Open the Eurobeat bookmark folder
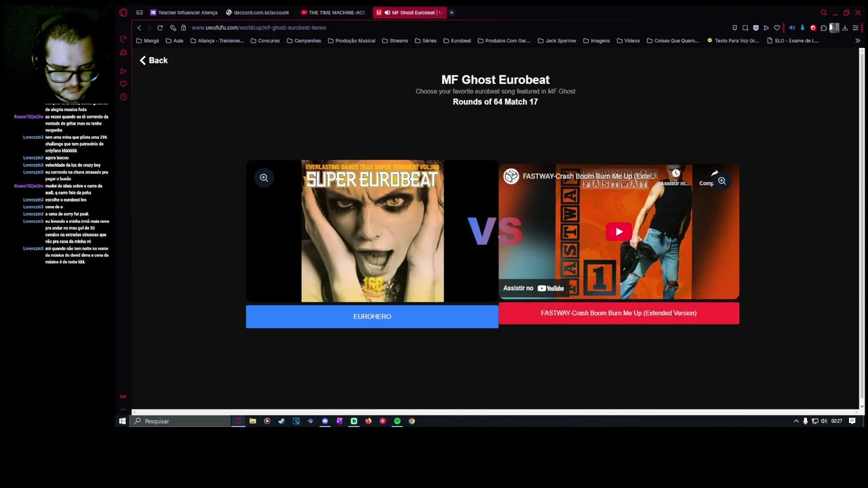 [456, 41]
